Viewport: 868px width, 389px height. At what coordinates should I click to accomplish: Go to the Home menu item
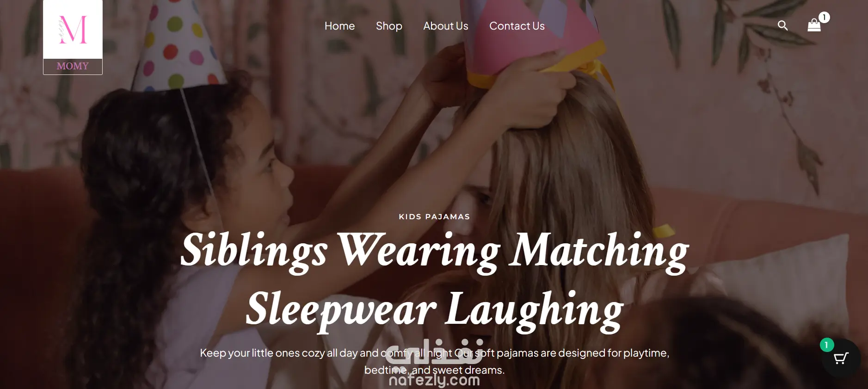click(x=339, y=26)
